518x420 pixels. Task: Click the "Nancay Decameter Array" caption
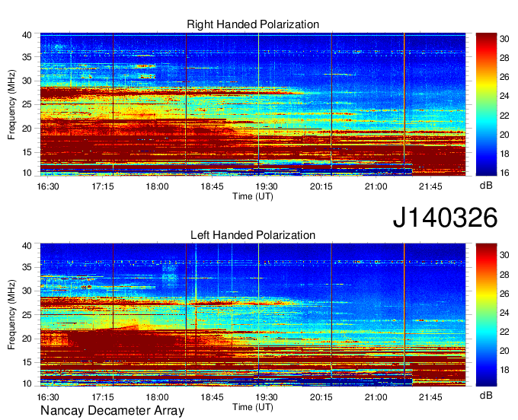[112, 411]
